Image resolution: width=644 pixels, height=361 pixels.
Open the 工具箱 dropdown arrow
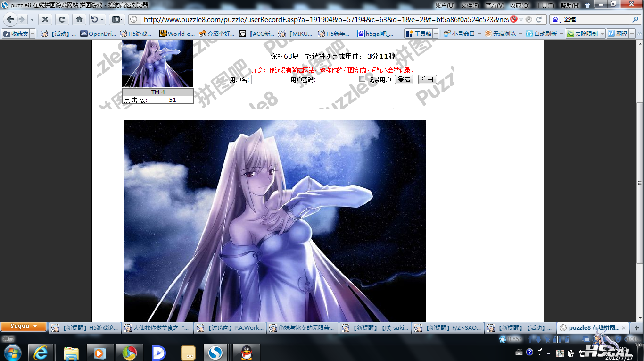pyautogui.click(x=436, y=34)
